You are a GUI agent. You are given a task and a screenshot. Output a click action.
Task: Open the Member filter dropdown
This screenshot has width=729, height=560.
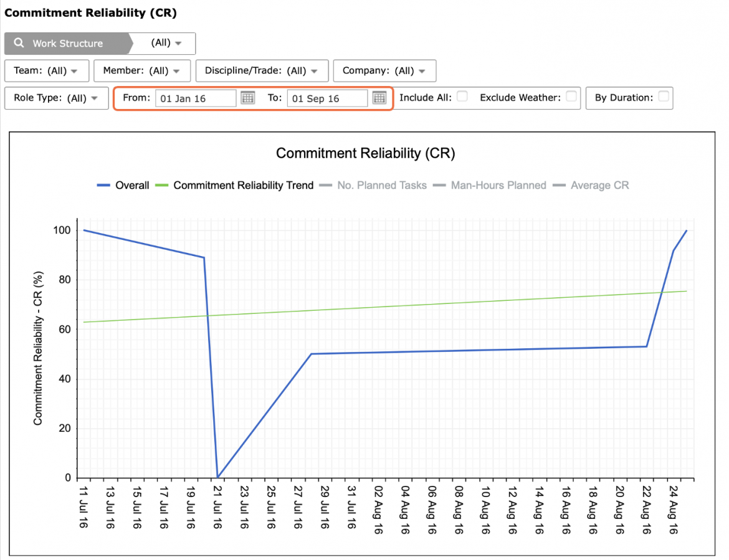pos(142,70)
